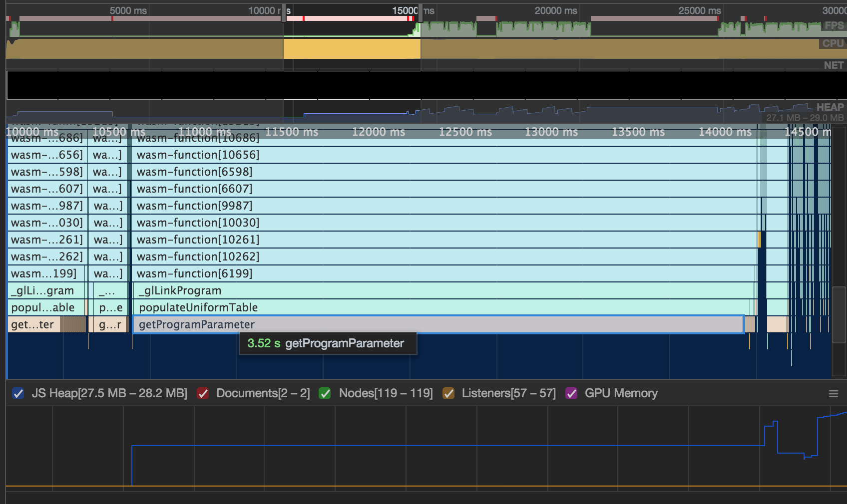Click the "27.1 MB – 29.0 MB" heap range
Viewport: 847px width, 504px height.
805,118
